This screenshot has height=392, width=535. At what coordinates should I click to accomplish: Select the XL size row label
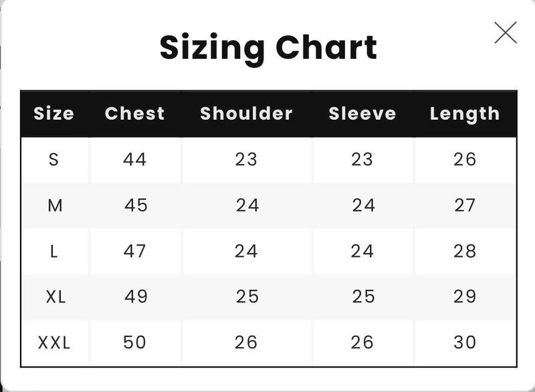(x=56, y=296)
